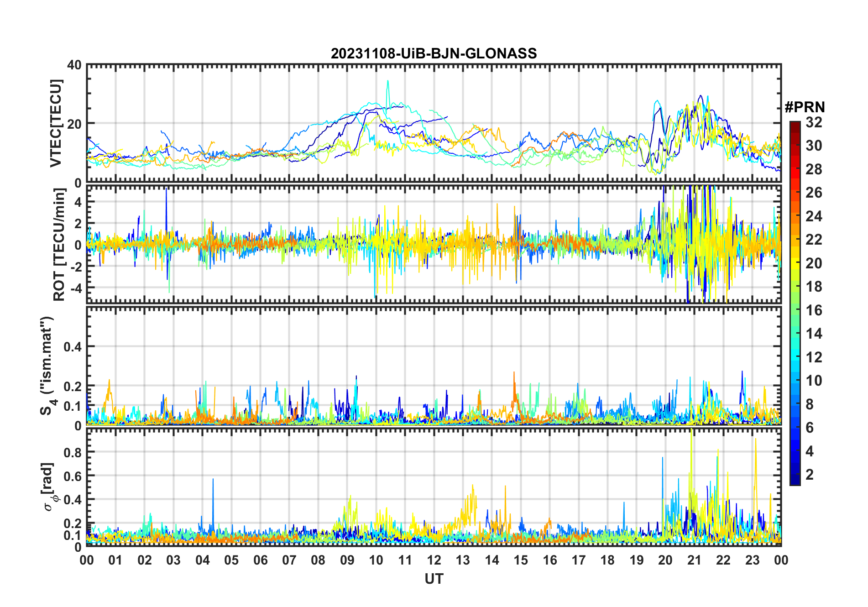Select colorbar tick label 28
The height and width of the screenshot is (607, 868).
814,169
